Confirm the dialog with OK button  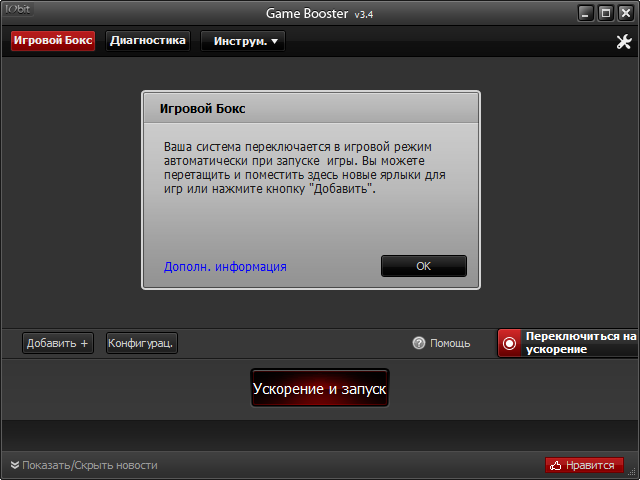(424, 266)
